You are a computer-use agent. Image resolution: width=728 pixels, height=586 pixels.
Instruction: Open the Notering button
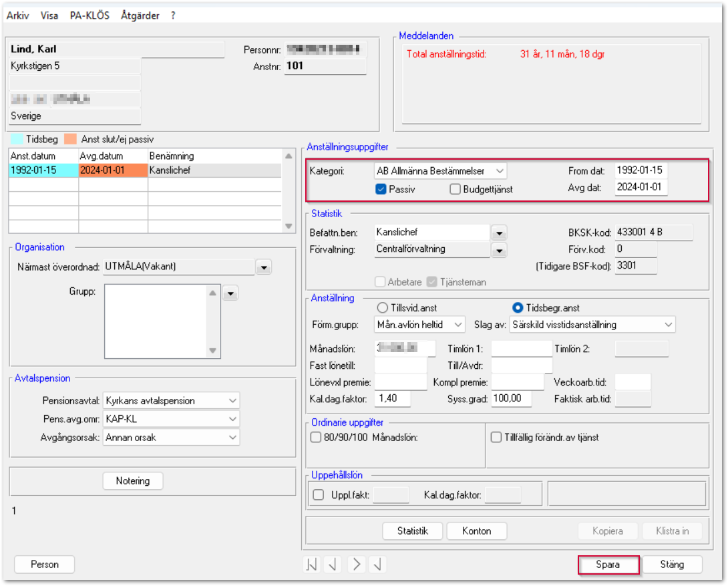(133, 481)
